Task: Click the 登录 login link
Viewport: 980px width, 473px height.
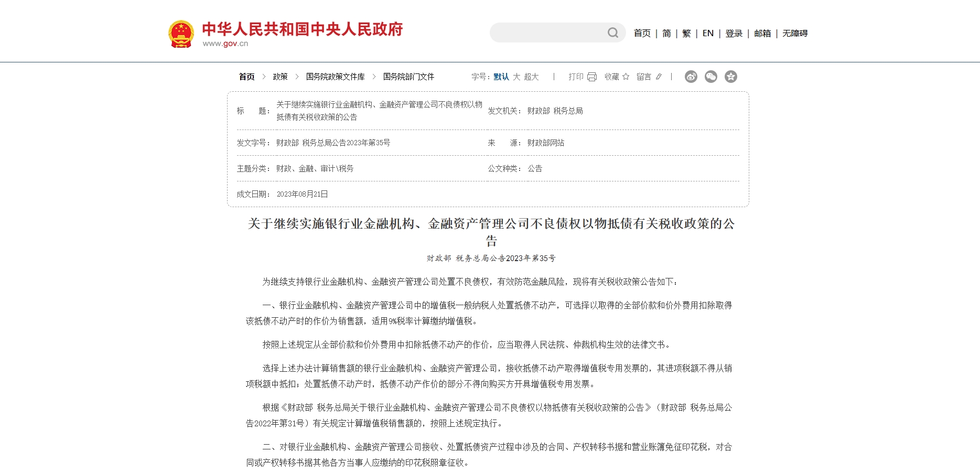Action: click(734, 33)
